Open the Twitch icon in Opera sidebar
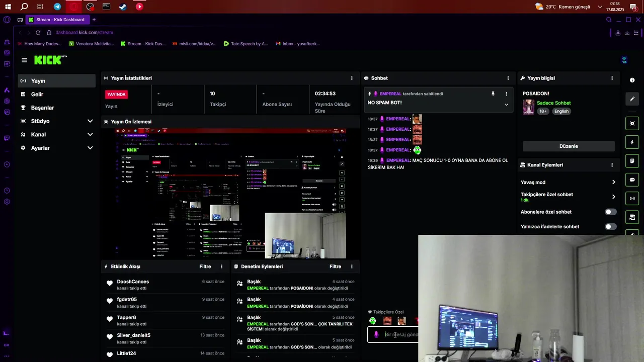 point(7,138)
